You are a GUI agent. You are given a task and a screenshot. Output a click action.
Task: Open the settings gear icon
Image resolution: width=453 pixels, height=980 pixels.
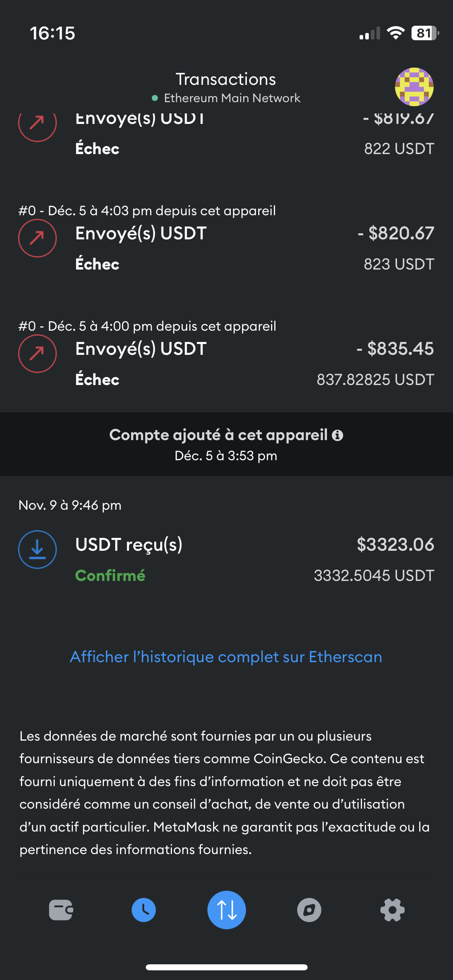(392, 910)
